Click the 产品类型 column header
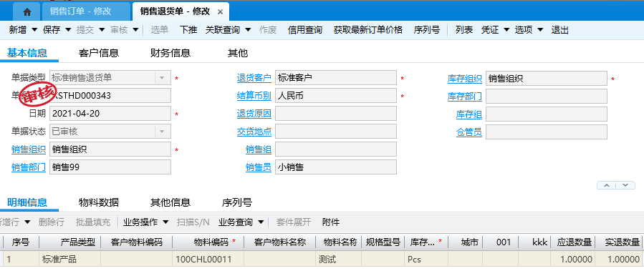Screen dimensions: 644x271 [x=69, y=242]
